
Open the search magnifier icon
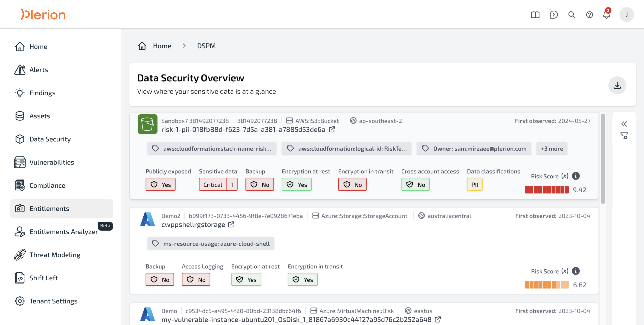[572, 15]
